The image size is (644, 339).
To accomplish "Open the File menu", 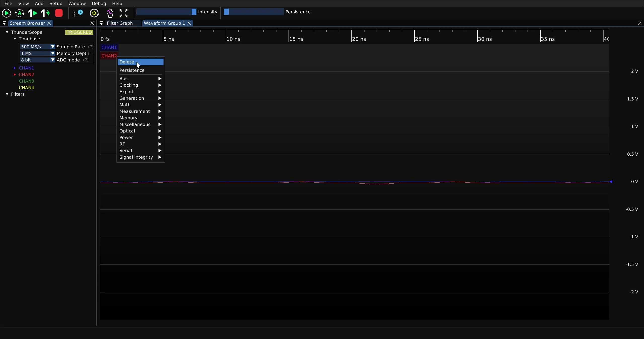I will [8, 4].
